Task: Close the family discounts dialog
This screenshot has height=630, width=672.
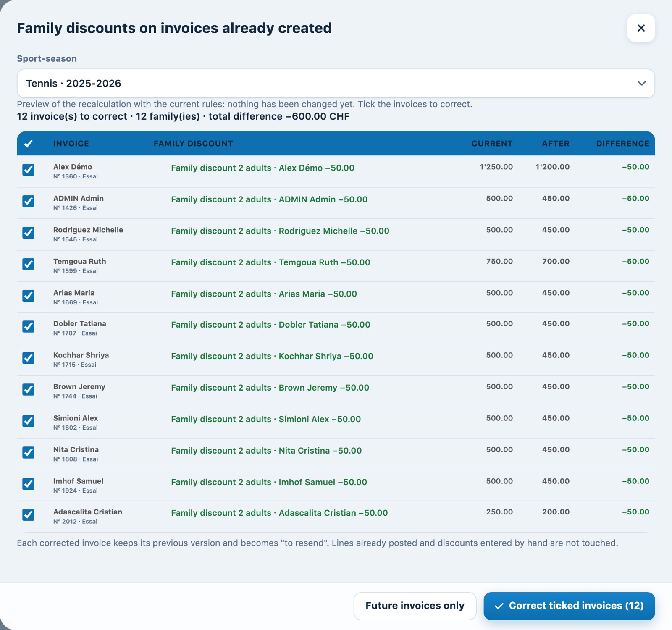Action: pyautogui.click(x=641, y=28)
